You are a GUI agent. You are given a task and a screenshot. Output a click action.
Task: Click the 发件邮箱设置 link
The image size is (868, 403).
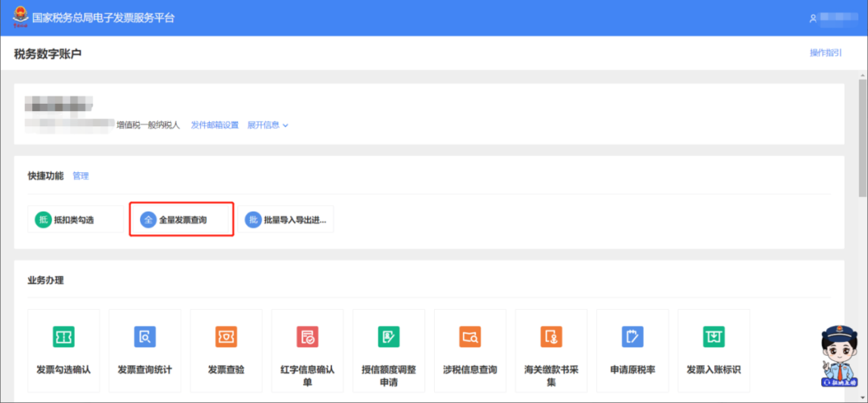point(215,125)
